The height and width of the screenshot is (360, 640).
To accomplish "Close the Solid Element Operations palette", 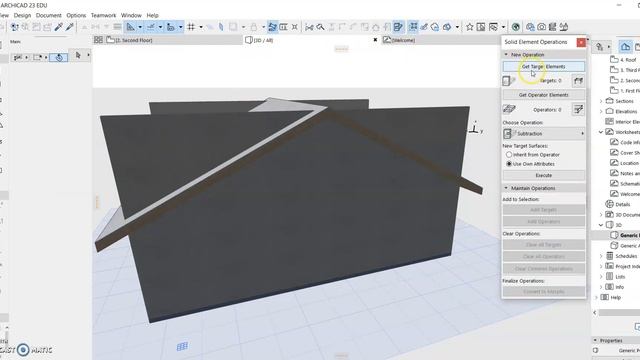I will pyautogui.click(x=581, y=42).
